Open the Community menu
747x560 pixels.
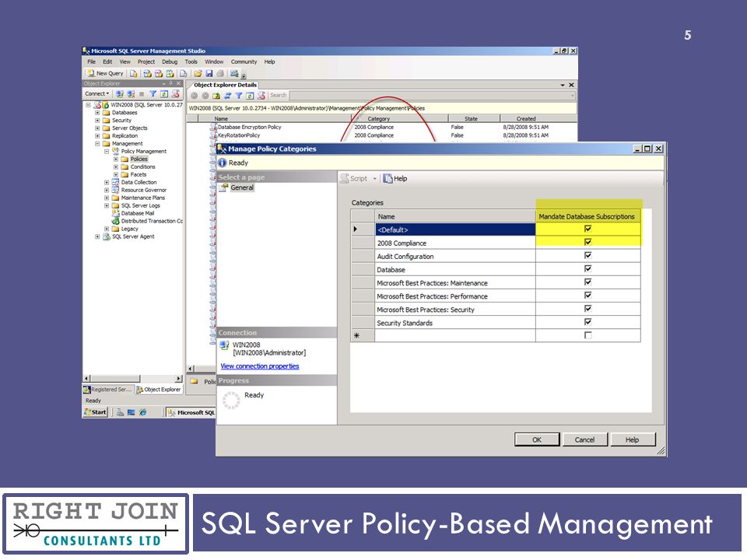pos(244,62)
